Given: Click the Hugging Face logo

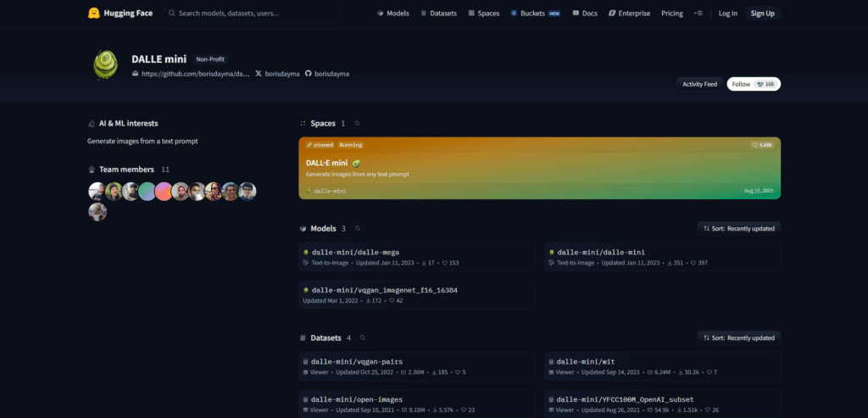Looking at the screenshot, I should [x=120, y=14].
